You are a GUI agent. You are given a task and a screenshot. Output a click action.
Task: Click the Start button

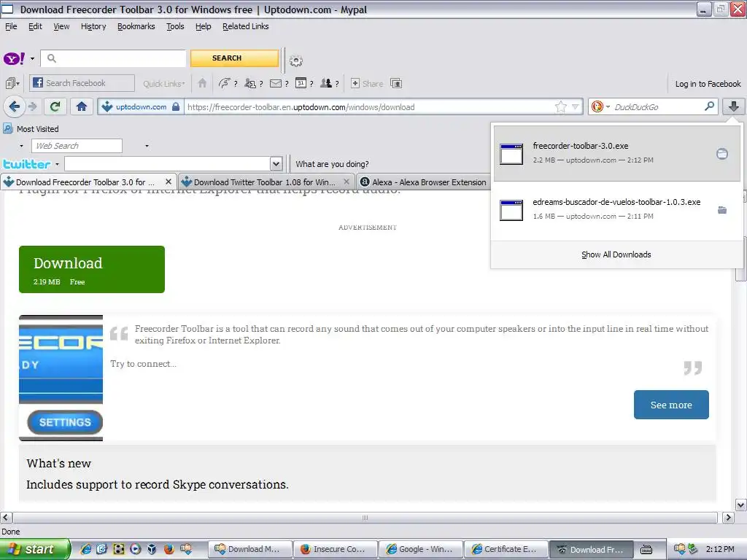click(34, 549)
